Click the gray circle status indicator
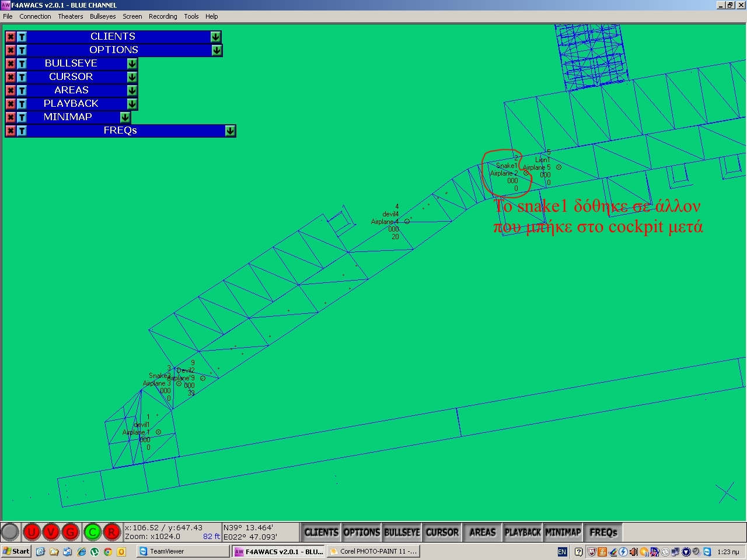The image size is (747, 560). click(x=10, y=532)
